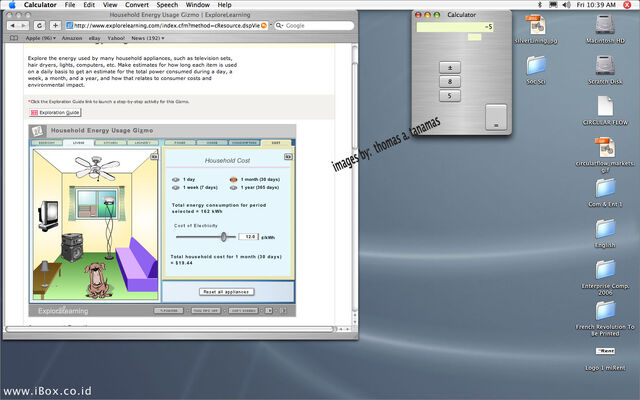Switch to the Living room tab

pos(78,143)
